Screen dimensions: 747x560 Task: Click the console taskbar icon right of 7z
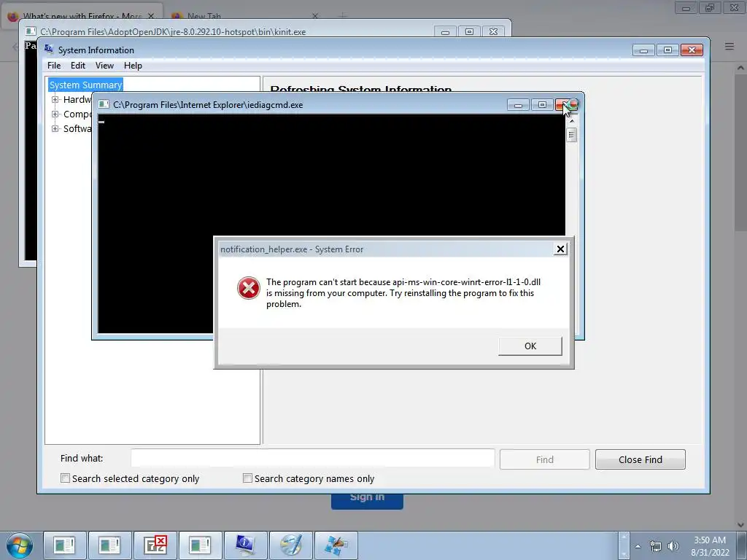(200, 545)
